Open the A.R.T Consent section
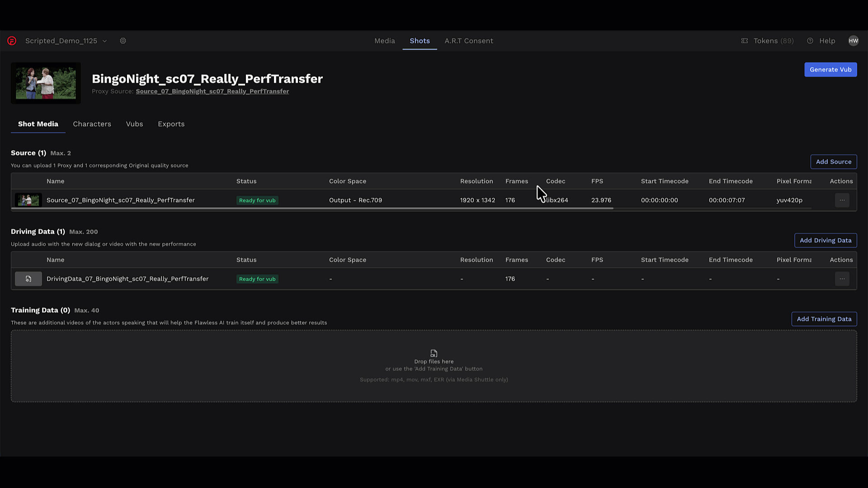This screenshot has width=868, height=488. (469, 41)
